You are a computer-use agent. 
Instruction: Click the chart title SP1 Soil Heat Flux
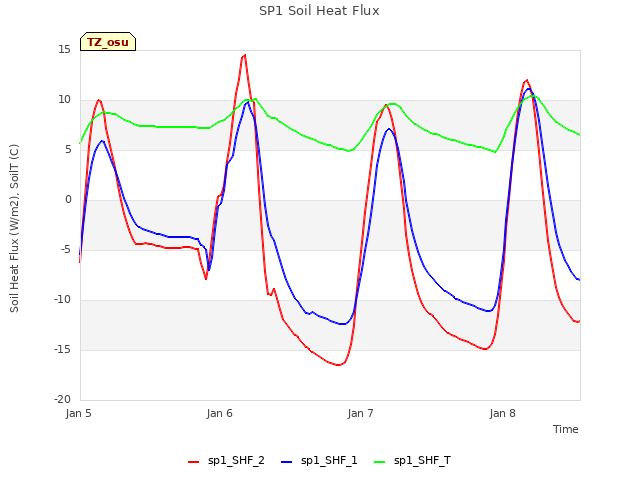click(x=319, y=11)
